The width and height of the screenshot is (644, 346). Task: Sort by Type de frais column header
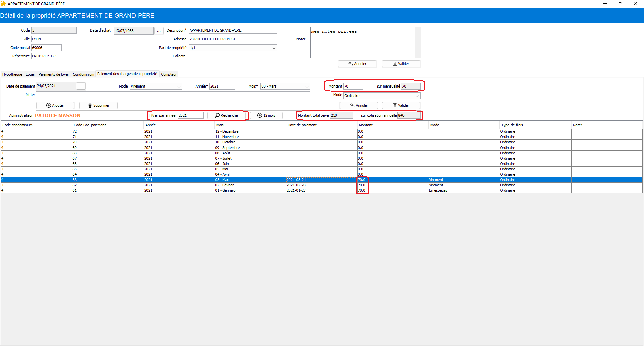(x=535, y=125)
